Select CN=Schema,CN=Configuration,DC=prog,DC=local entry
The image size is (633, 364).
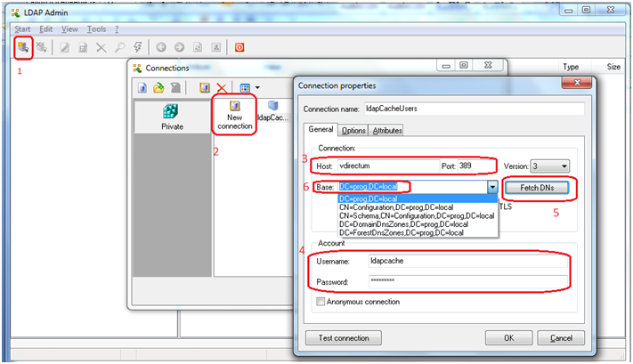pyautogui.click(x=418, y=216)
